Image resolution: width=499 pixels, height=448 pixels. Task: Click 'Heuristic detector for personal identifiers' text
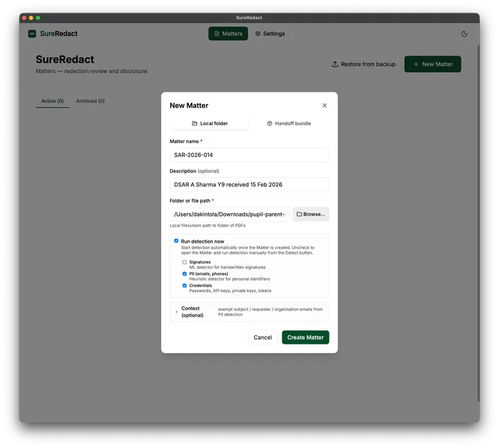coord(229,279)
